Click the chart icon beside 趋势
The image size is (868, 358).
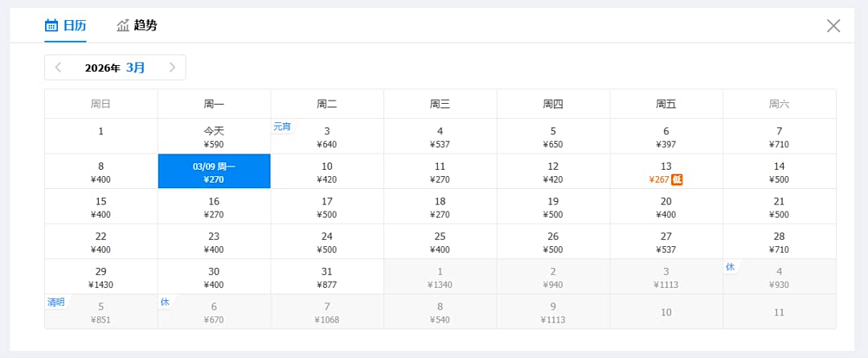point(123,25)
